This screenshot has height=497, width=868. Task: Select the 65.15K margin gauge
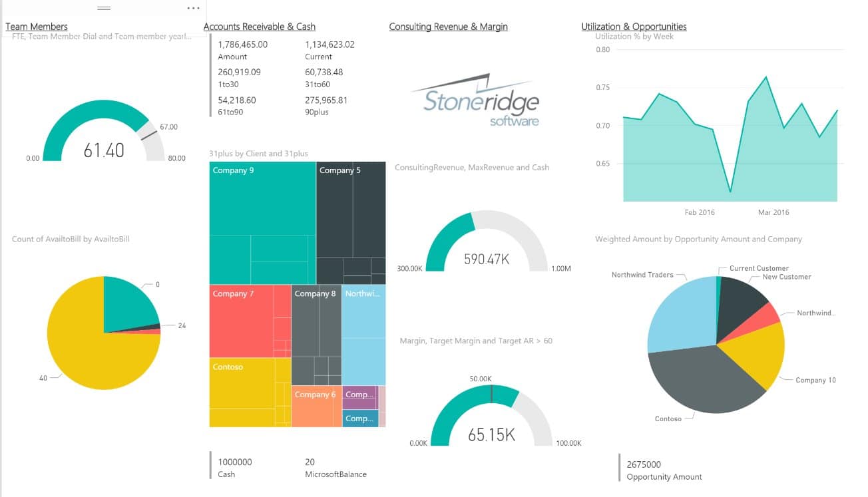tap(491, 415)
